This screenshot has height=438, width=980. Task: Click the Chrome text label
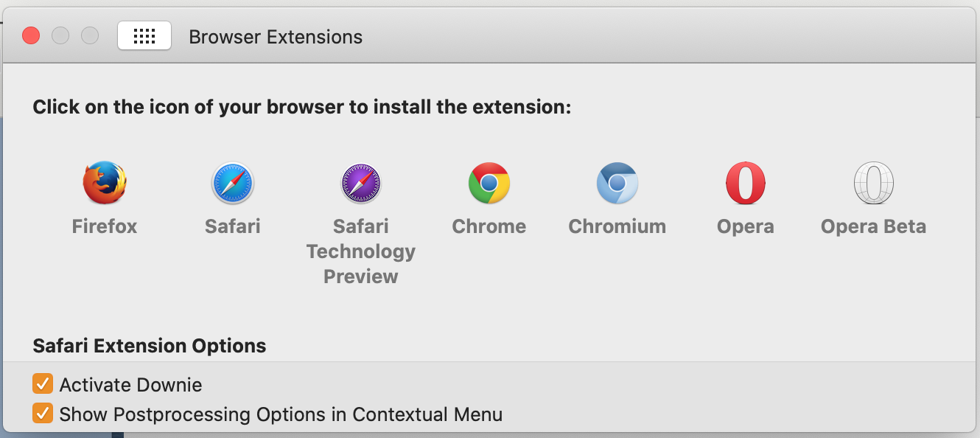point(489,226)
